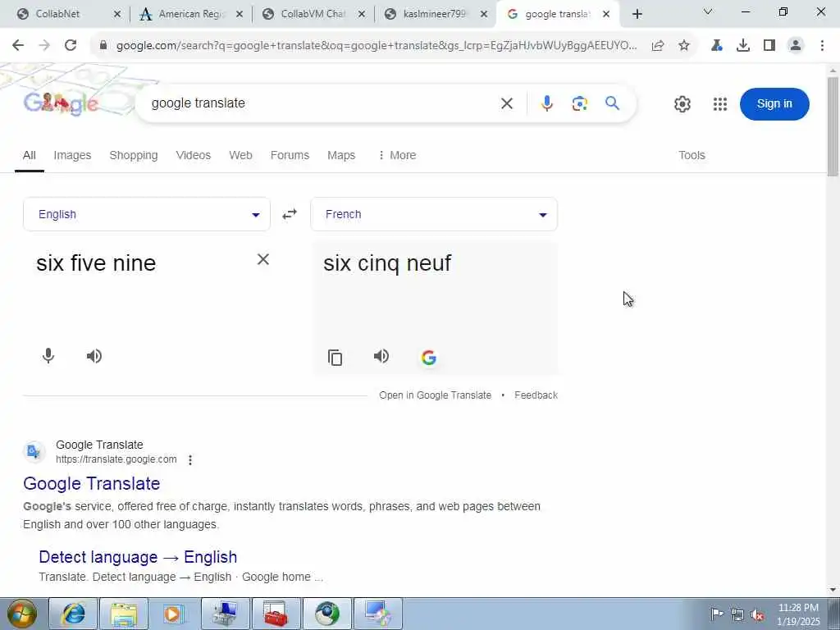Search translation with Google G icon

pos(428,358)
